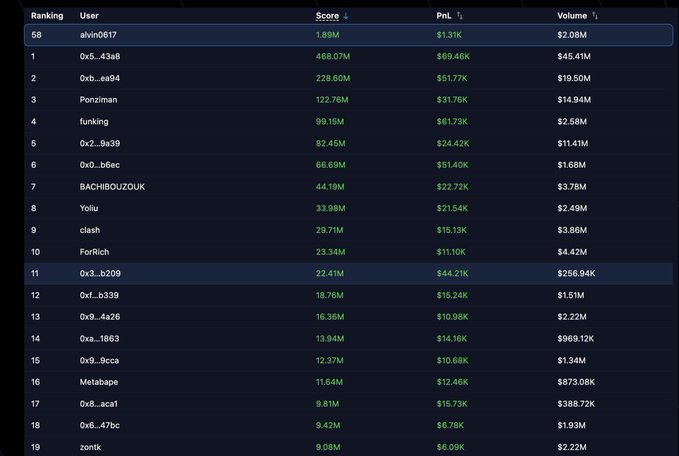
Task: Click the PnL column header label
Action: [444, 16]
